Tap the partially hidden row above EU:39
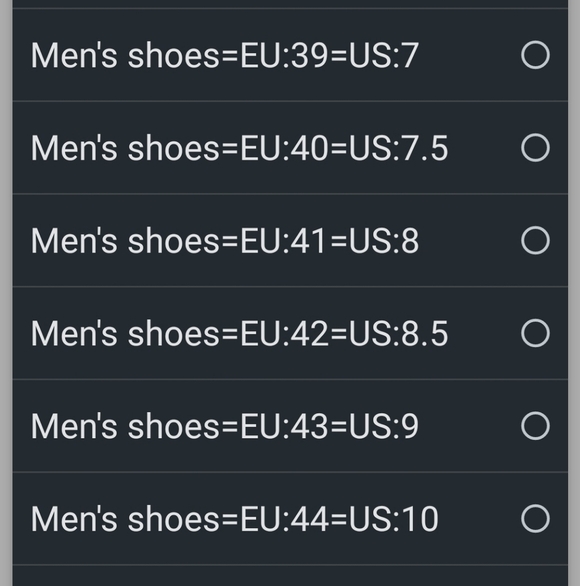The image size is (580, 586). (290, 4)
